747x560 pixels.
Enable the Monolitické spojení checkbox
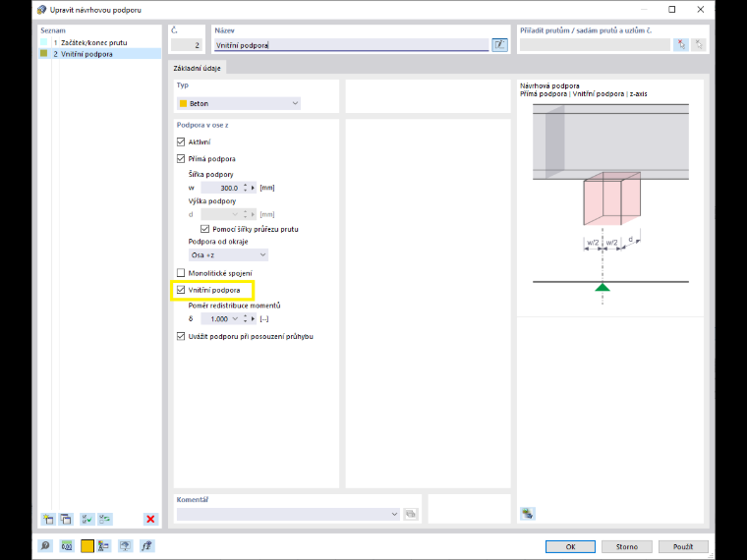(x=181, y=273)
